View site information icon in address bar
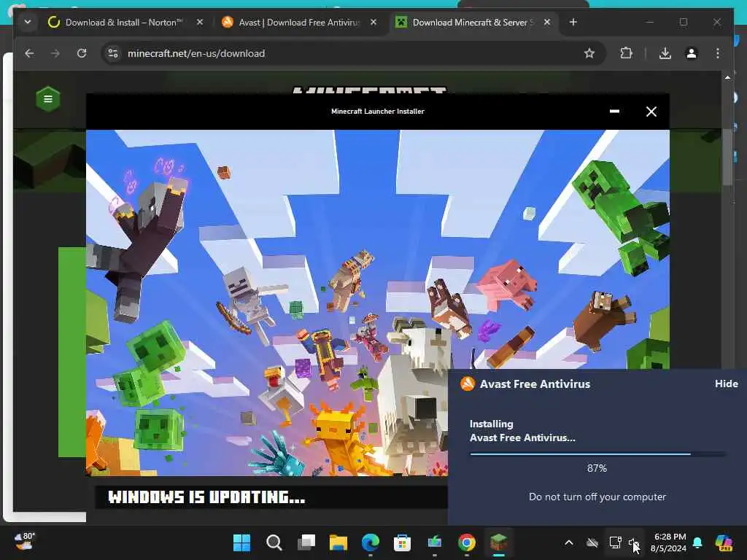Image resolution: width=747 pixels, height=560 pixels. (113, 53)
